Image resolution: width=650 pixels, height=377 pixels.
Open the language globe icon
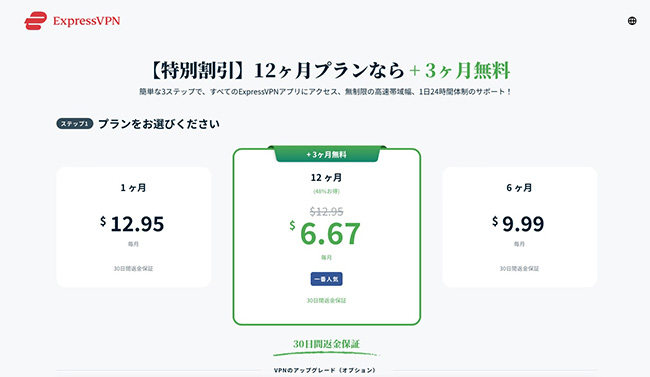(632, 21)
